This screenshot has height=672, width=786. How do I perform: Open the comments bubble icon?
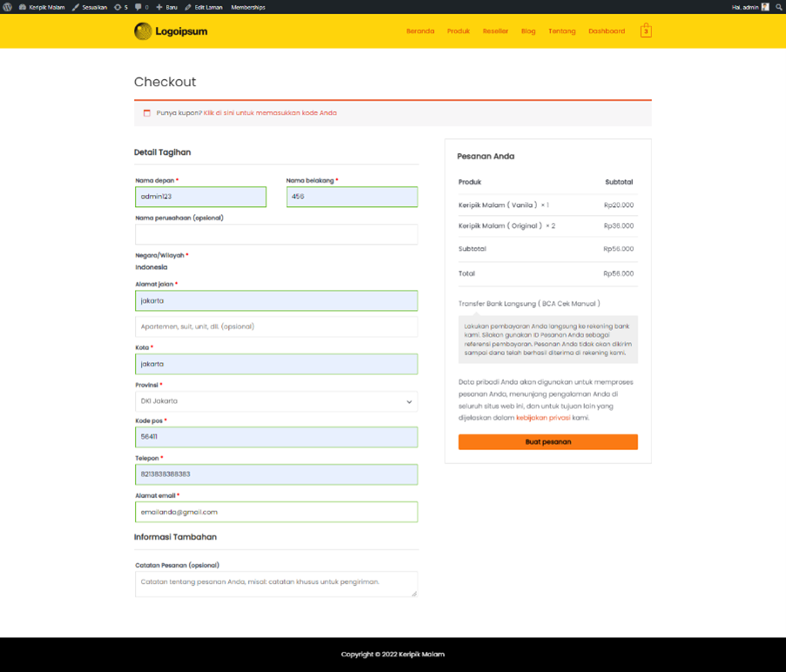point(141,7)
